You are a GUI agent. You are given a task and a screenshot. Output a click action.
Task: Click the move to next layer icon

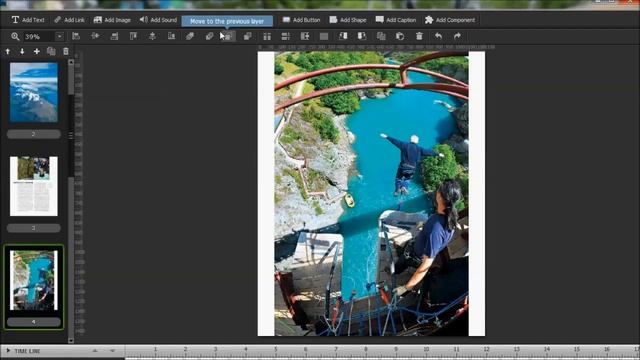[x=247, y=36]
